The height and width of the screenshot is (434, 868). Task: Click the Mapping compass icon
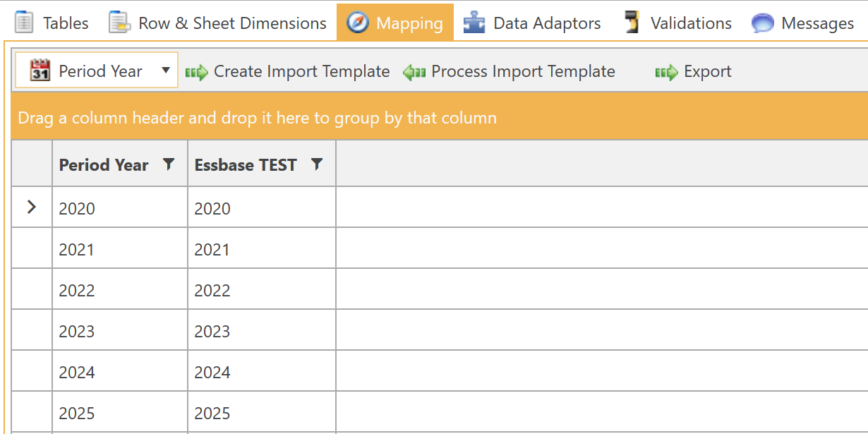click(x=358, y=23)
